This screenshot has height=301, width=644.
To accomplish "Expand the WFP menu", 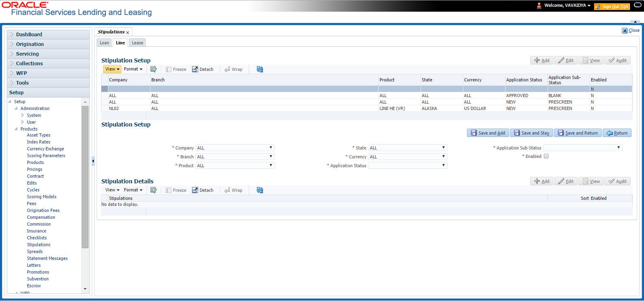I will point(48,73).
